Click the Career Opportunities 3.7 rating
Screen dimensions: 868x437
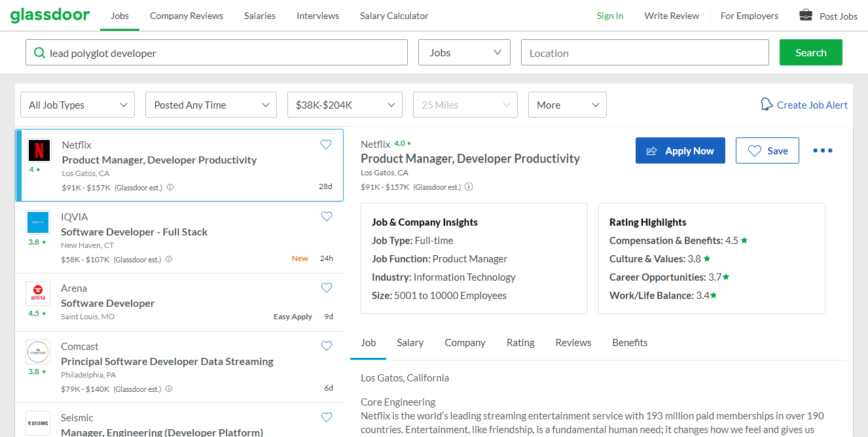[669, 277]
